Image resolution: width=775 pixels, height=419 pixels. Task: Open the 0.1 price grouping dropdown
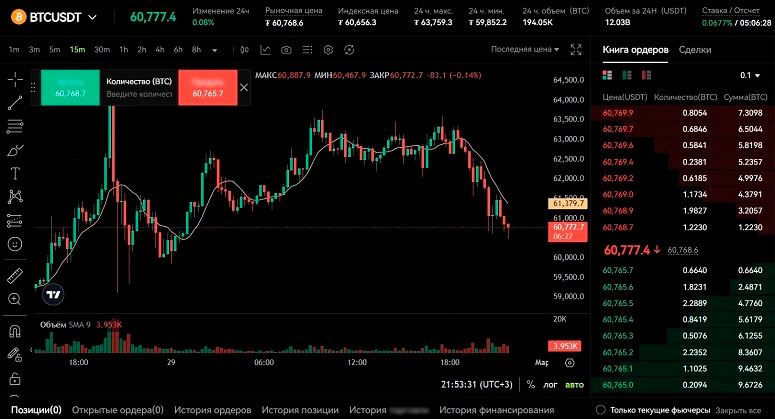(x=749, y=75)
